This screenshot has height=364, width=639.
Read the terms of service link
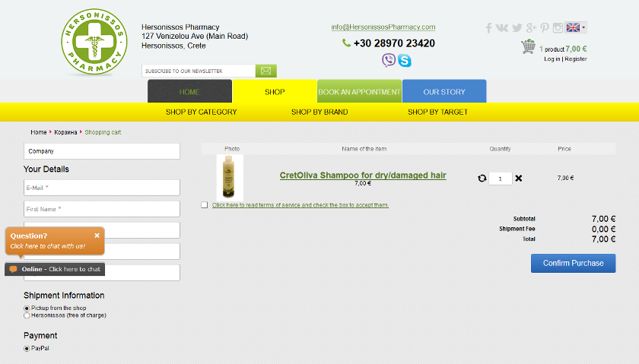point(300,205)
